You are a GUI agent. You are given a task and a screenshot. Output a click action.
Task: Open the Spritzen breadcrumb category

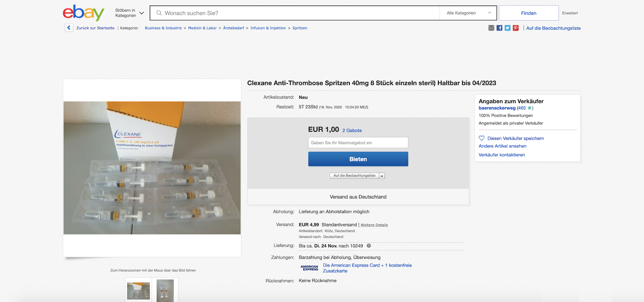[x=299, y=28]
